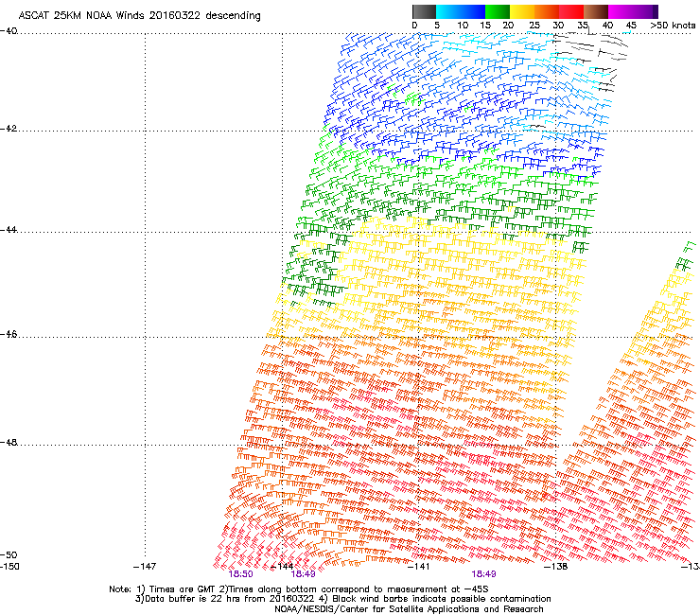Select the '-147' longitude axis label
This screenshot has width=700, height=615.
[x=145, y=567]
